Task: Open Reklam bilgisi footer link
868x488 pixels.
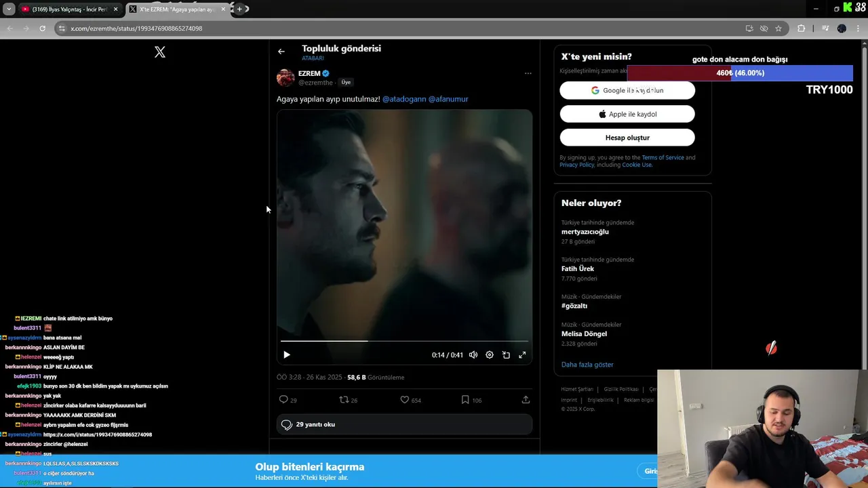Action: click(639, 400)
